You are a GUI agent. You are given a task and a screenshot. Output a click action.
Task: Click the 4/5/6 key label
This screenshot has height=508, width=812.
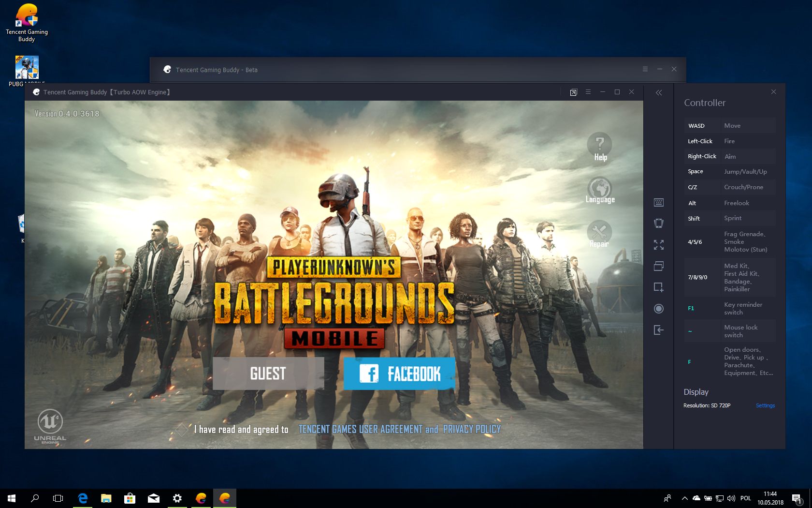tap(695, 242)
